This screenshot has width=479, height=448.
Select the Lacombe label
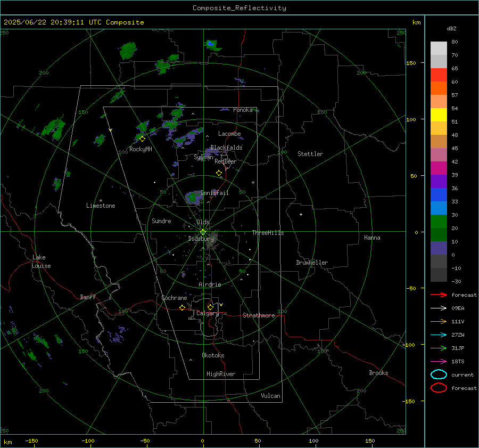click(x=229, y=134)
